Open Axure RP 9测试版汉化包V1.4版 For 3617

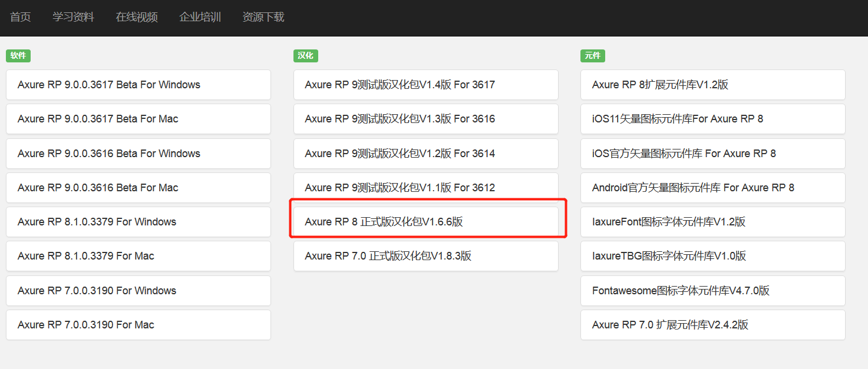[426, 85]
